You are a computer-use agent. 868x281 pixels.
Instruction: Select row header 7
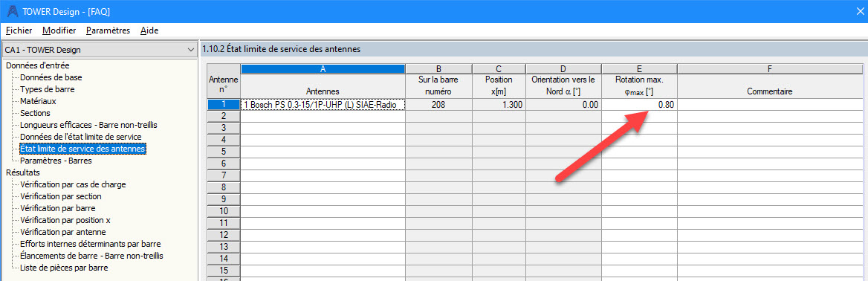pyautogui.click(x=224, y=175)
